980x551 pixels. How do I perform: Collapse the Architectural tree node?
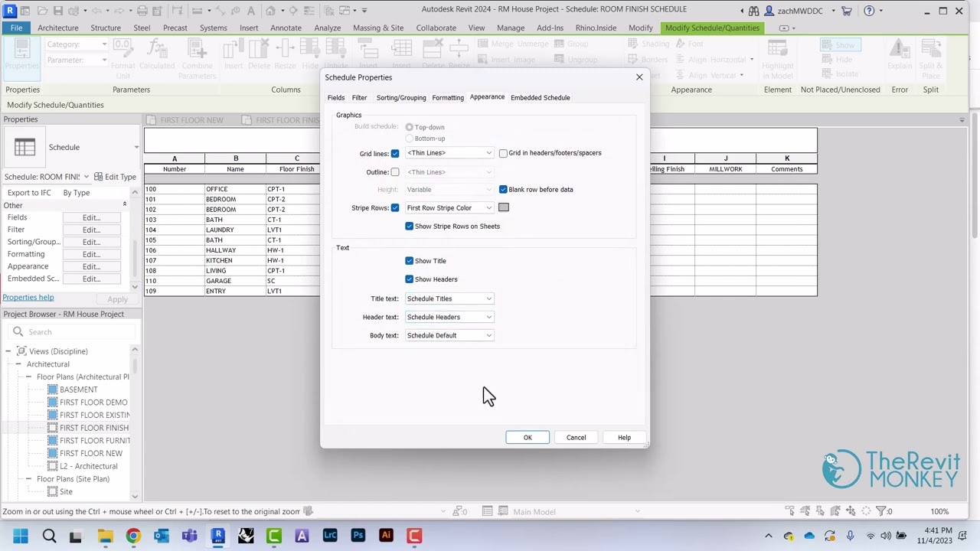coord(18,364)
